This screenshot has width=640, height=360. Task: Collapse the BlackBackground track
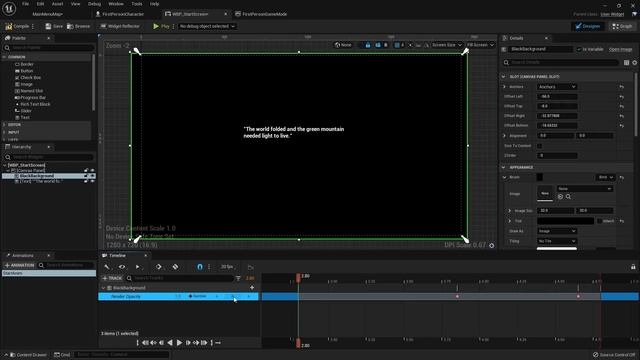[x=103, y=288]
